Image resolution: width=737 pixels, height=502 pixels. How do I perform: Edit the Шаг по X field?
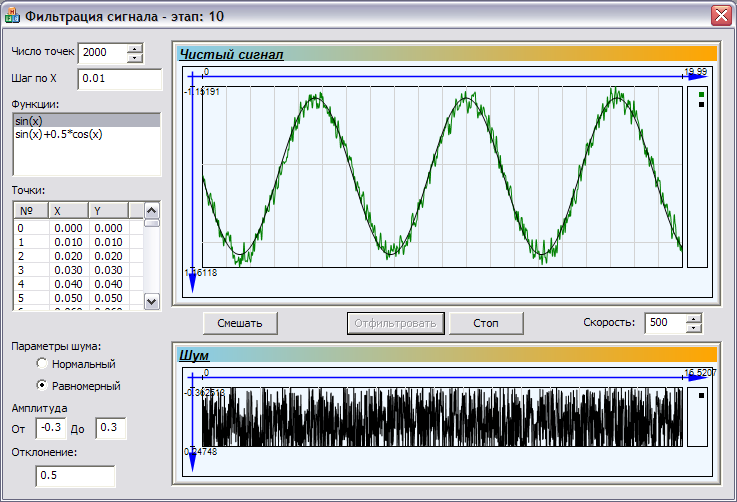click(120, 78)
